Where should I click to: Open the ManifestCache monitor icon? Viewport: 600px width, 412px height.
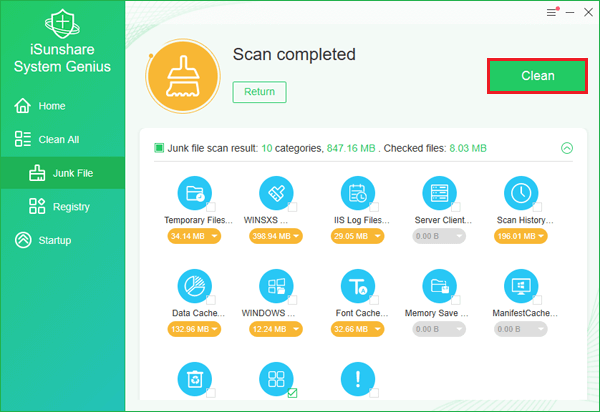click(x=521, y=286)
